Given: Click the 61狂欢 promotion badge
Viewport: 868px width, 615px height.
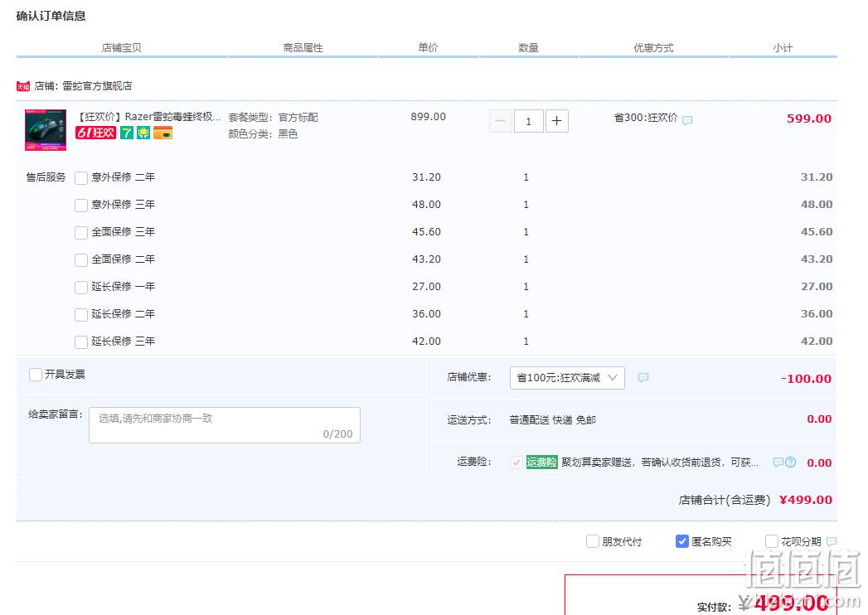Looking at the screenshot, I should click(96, 133).
